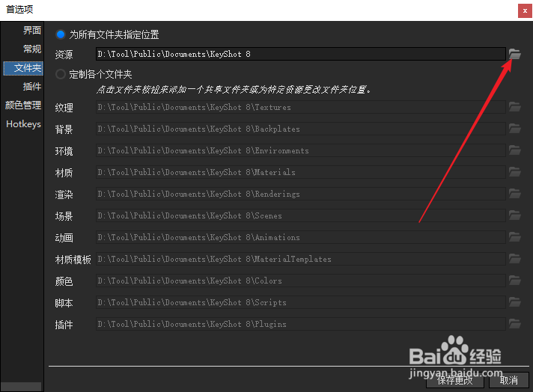Click the 脚本 Scripts path field
The height and width of the screenshot is (392, 533).
coord(301,302)
